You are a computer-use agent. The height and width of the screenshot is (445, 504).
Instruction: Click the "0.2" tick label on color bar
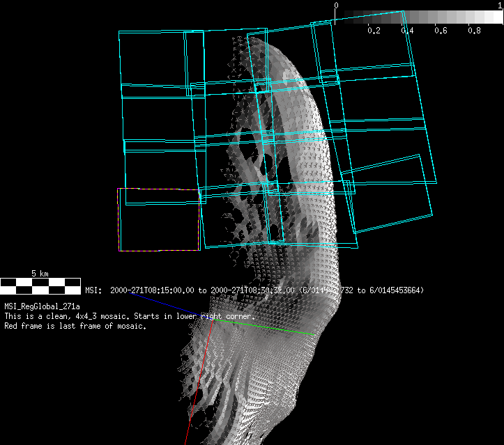coord(374,31)
